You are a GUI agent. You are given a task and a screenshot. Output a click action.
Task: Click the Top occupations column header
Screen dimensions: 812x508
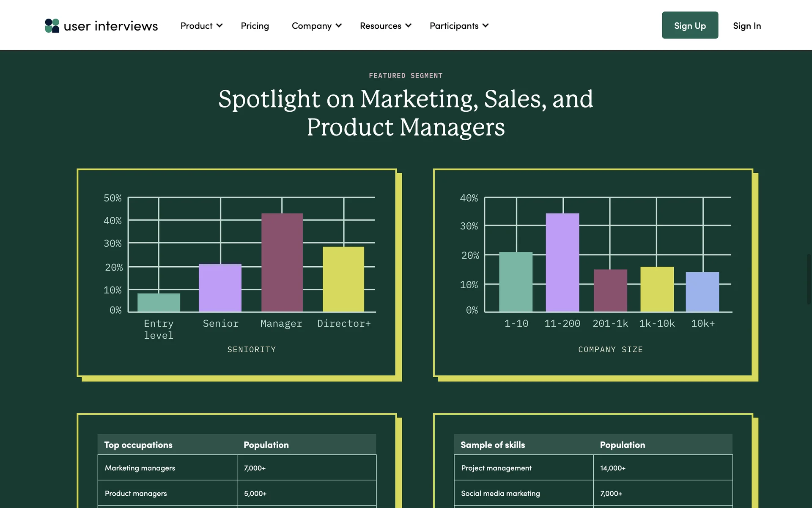tap(138, 445)
